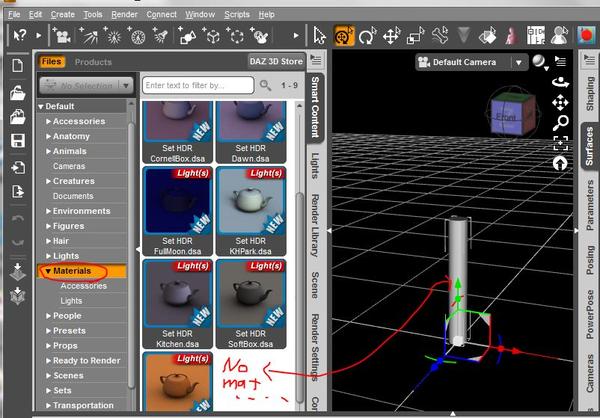The width and height of the screenshot is (600, 418).
Task: Click the Open file folder icon
Action: click(x=18, y=93)
